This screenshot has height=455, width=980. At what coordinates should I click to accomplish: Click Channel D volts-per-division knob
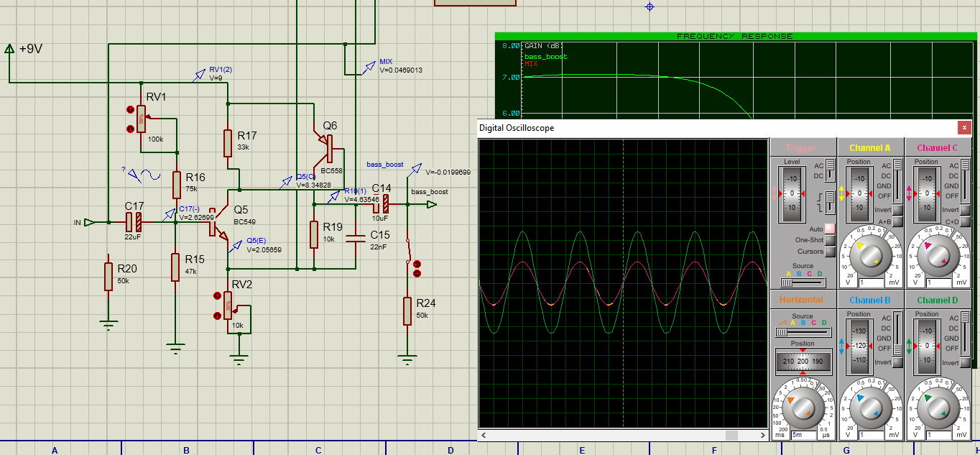[x=940, y=408]
